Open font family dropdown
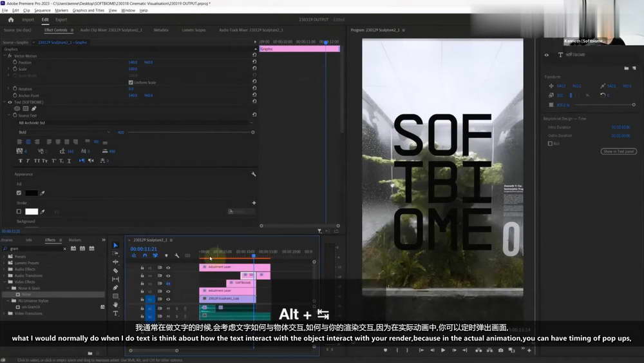The width and height of the screenshot is (644, 363). click(135, 123)
